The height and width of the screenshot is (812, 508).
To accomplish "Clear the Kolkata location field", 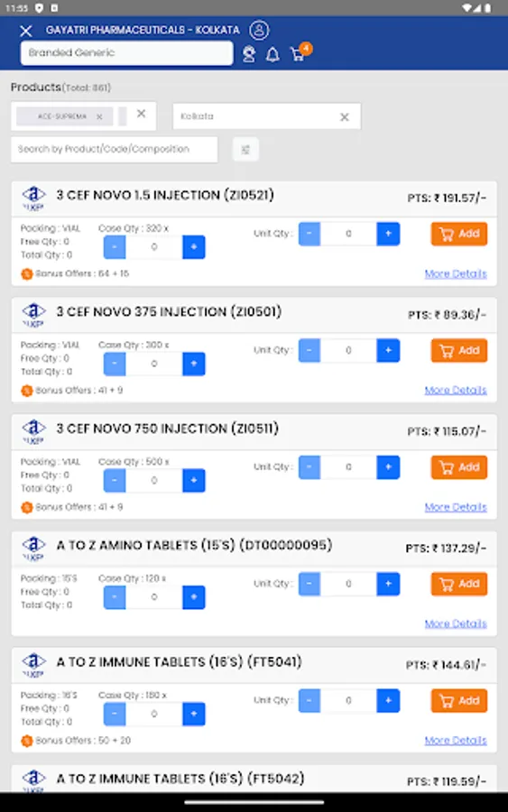I will pos(345,117).
